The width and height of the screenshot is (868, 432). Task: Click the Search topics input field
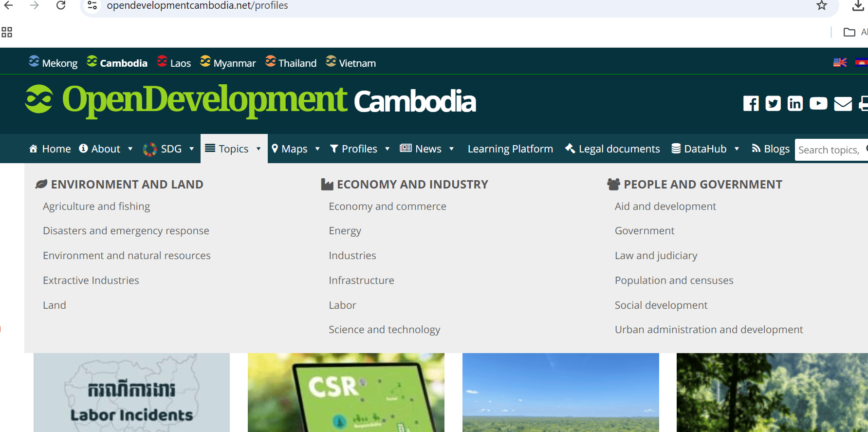pyautogui.click(x=829, y=150)
